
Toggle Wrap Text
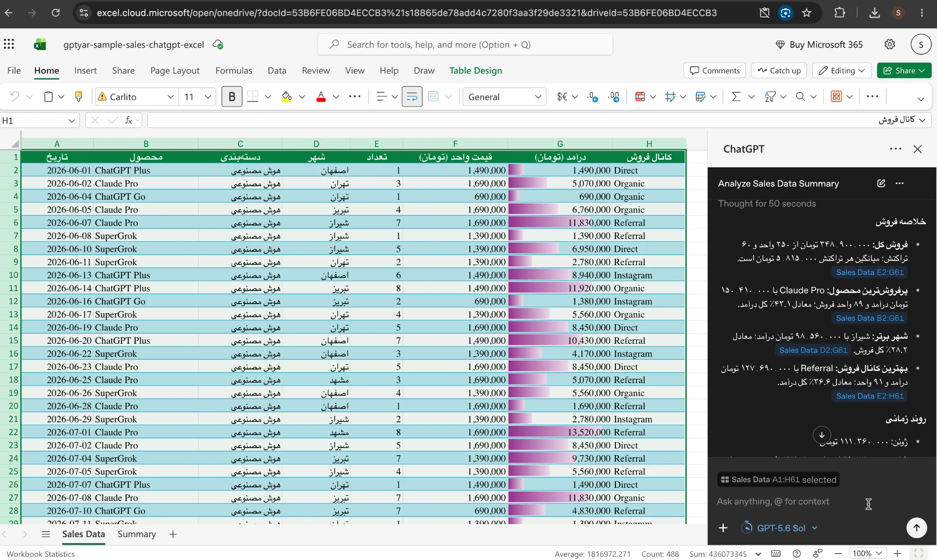coord(412,96)
